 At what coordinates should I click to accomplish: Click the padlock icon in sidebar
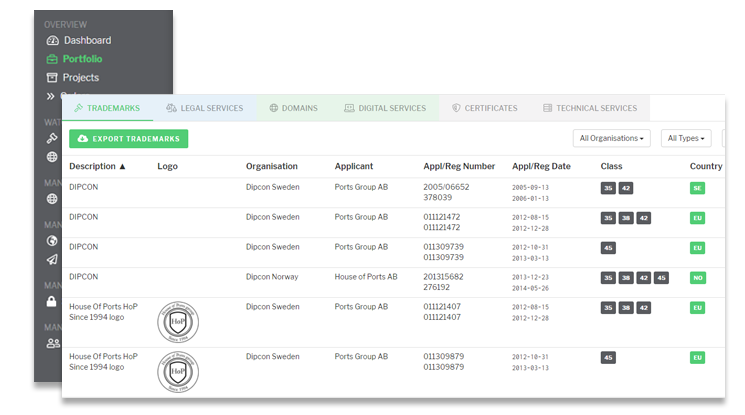(x=52, y=301)
